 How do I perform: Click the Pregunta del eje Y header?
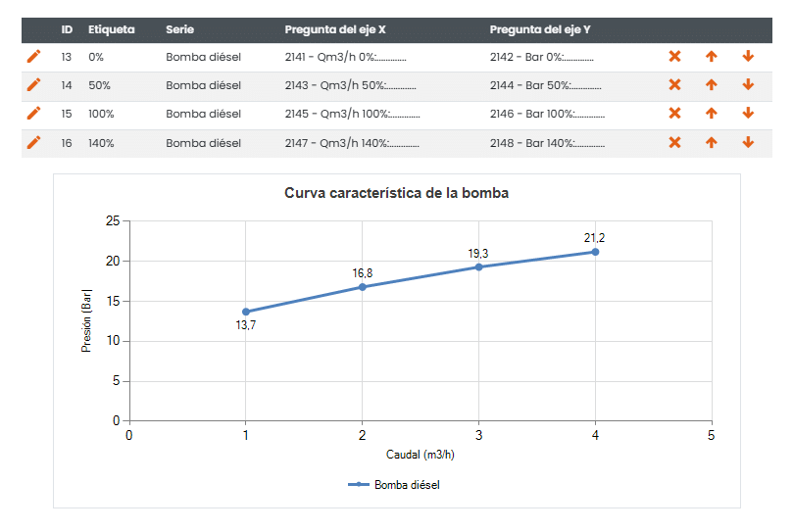[540, 29]
